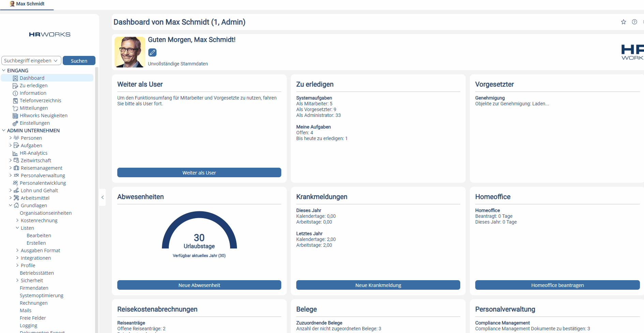Collapse the sidebar with the arrow handle
644x333 pixels.
point(102,197)
